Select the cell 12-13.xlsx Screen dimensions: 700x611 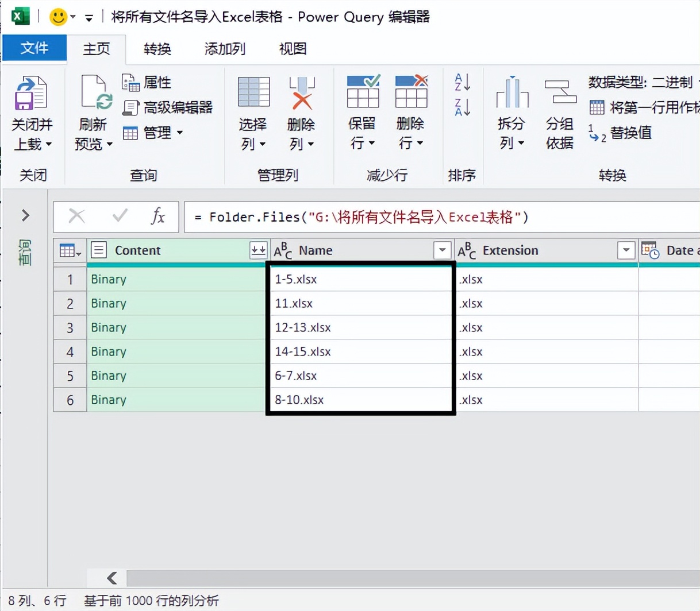click(361, 327)
